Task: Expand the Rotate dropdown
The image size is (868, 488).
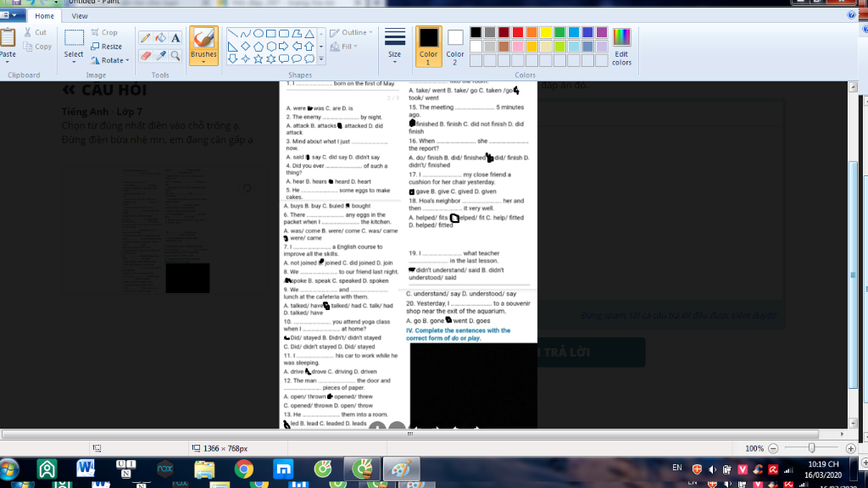Action: click(x=127, y=60)
